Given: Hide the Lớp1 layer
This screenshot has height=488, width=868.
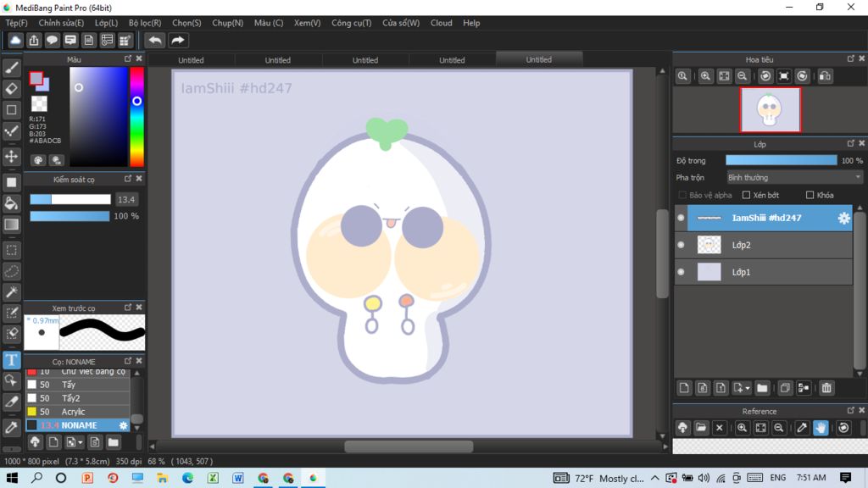Looking at the screenshot, I should [681, 272].
